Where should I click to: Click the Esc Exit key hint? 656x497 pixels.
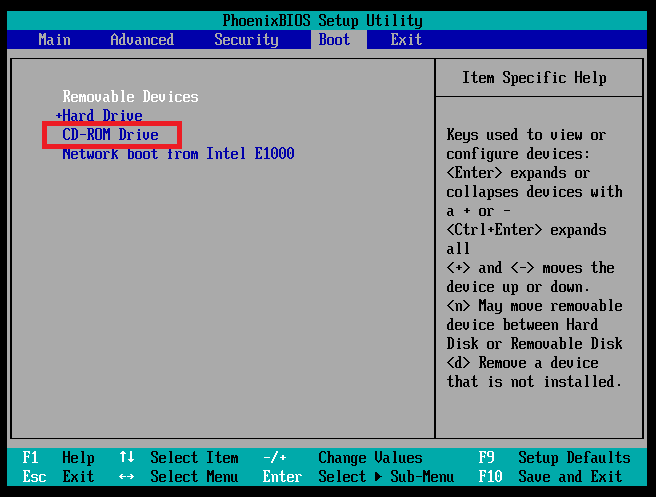pos(59,477)
